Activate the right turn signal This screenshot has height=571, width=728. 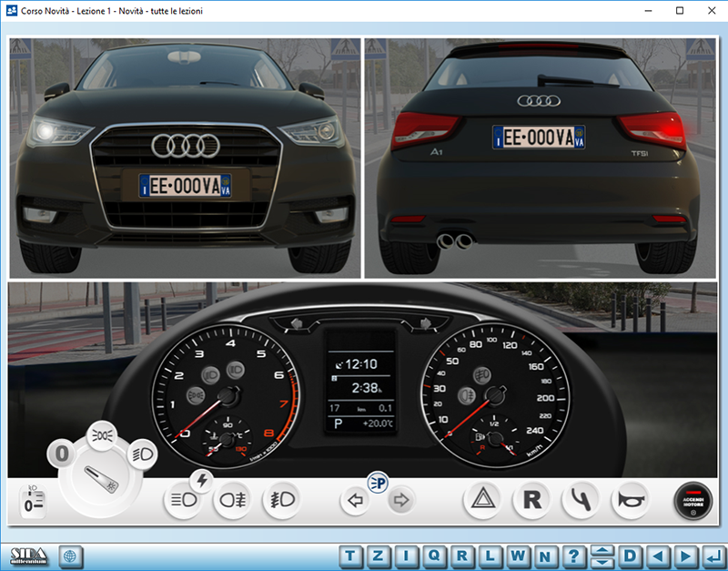point(400,500)
